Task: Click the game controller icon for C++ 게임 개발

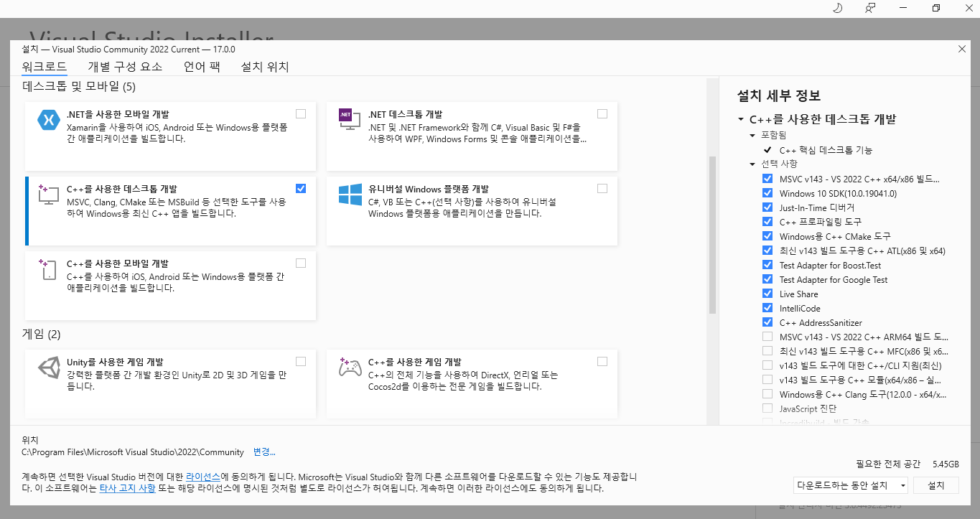Action: point(349,368)
